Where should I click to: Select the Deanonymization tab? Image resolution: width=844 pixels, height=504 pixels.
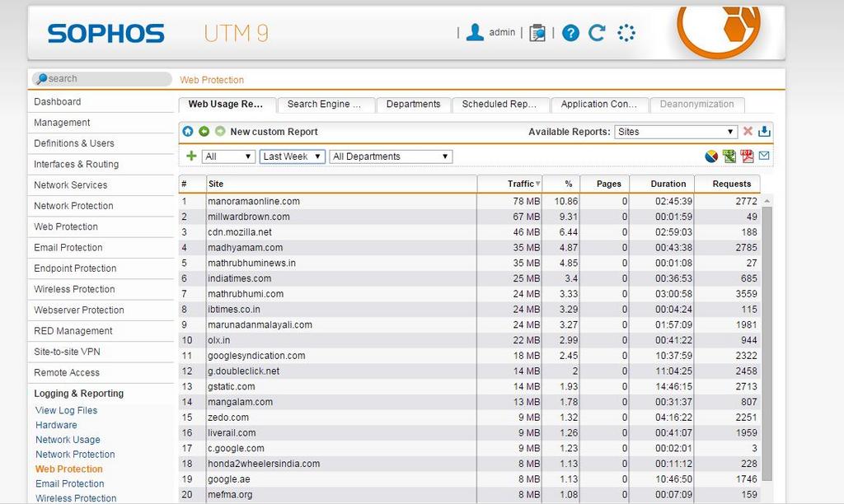[x=697, y=105]
